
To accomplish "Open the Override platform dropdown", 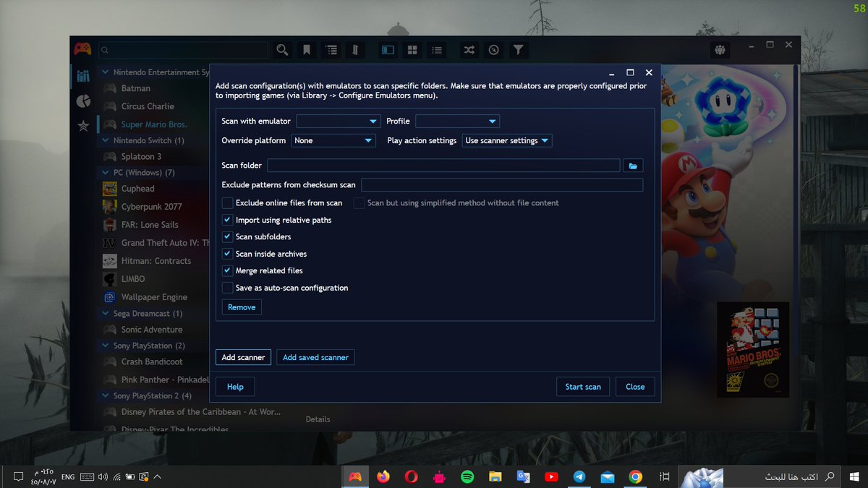I will (x=333, y=141).
